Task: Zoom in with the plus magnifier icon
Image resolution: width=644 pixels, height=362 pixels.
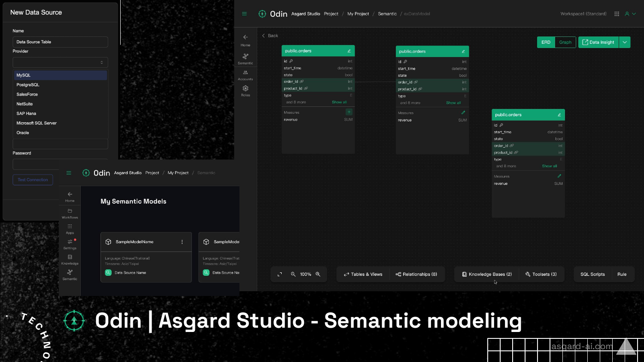Action: point(318,275)
